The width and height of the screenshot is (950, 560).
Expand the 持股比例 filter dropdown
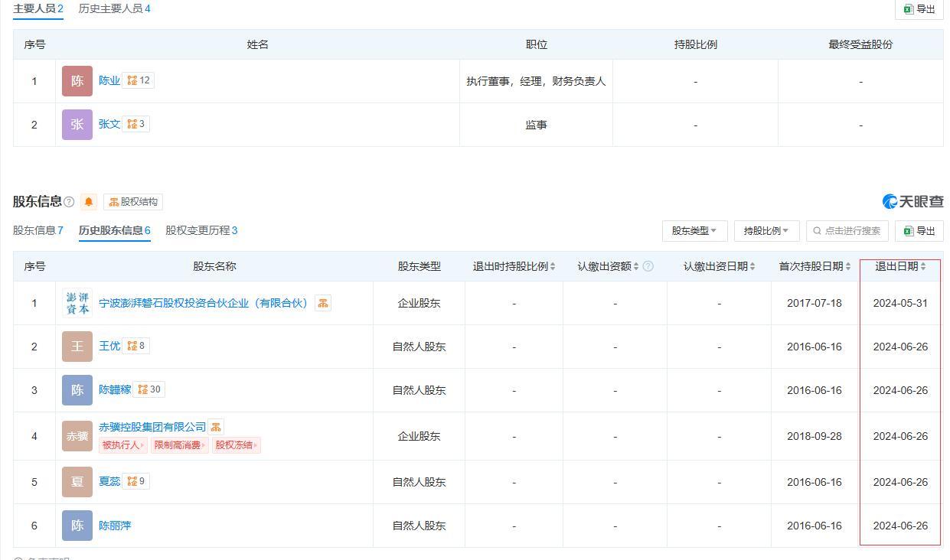click(766, 231)
